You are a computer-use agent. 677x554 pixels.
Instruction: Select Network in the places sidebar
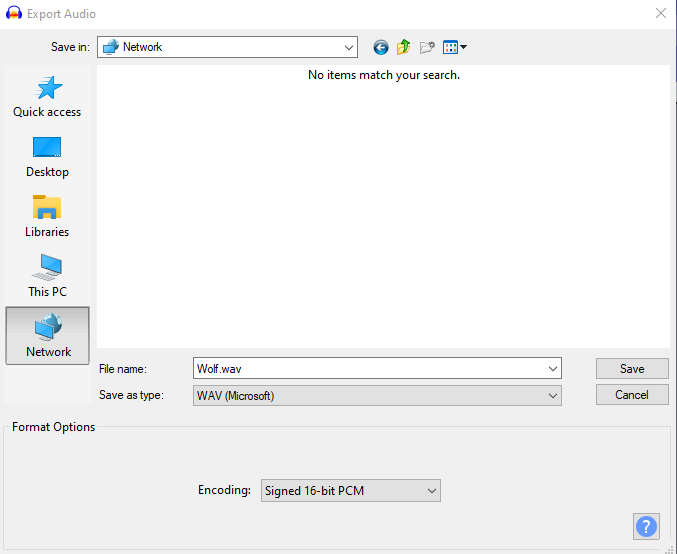(x=48, y=336)
